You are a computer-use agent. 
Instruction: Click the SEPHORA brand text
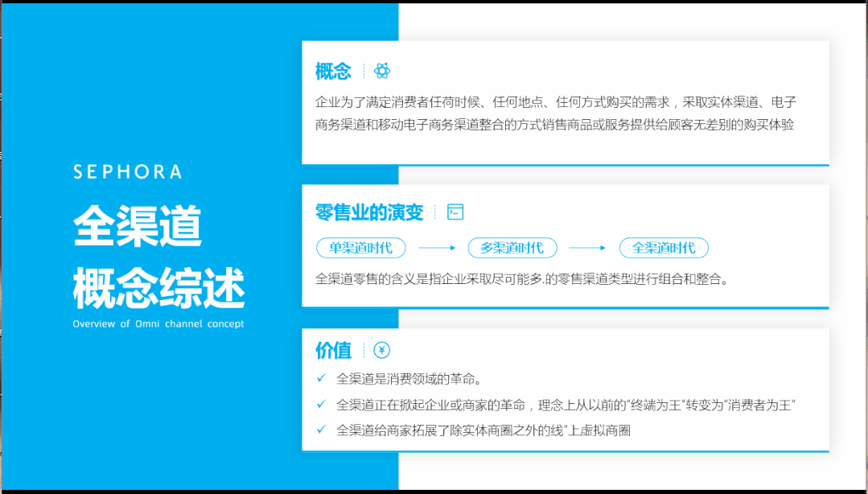pyautogui.click(x=127, y=171)
